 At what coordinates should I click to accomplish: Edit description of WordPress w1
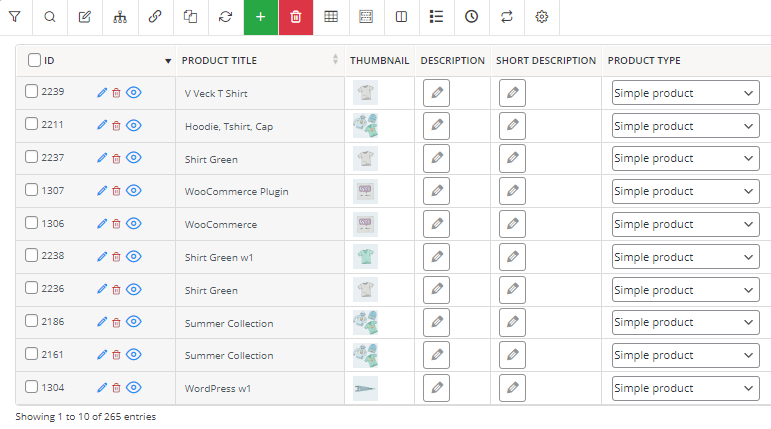point(436,388)
